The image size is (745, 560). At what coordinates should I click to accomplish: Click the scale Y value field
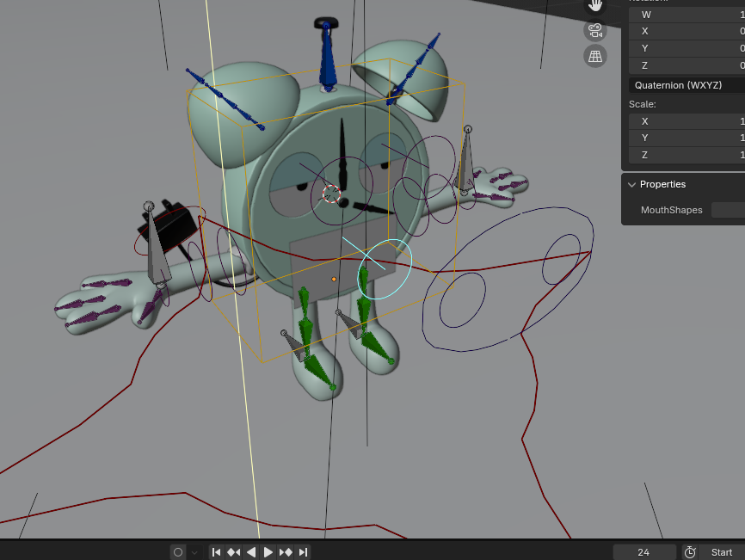click(x=687, y=138)
